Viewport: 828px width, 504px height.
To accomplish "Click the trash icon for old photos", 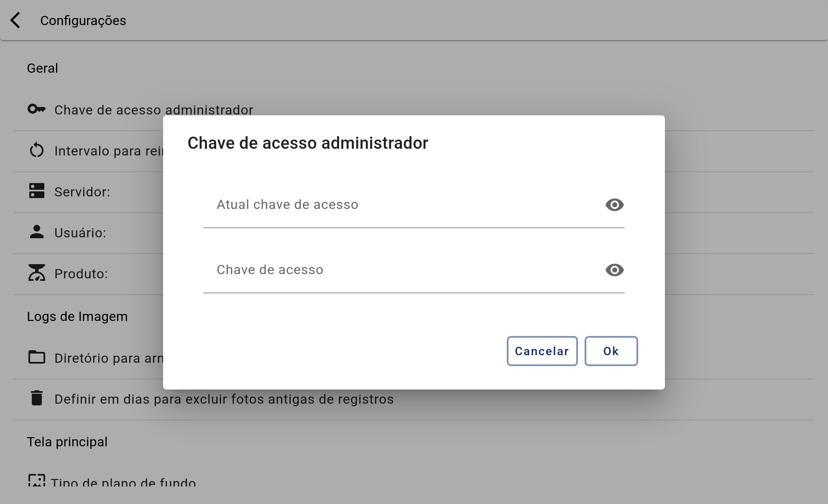I will pos(37,398).
